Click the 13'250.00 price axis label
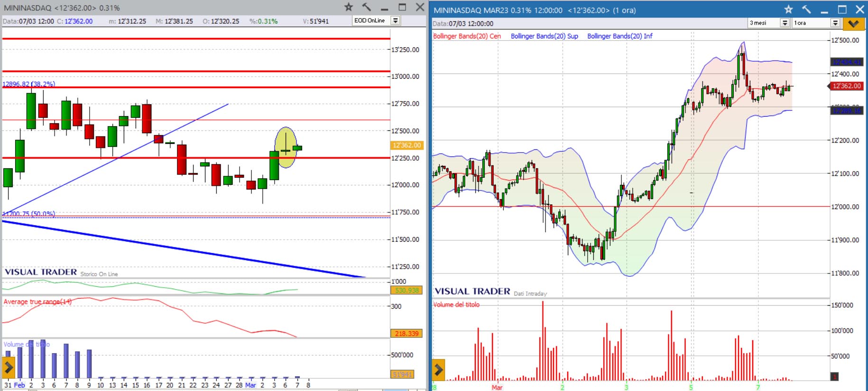This screenshot has width=868, height=391. [x=406, y=49]
